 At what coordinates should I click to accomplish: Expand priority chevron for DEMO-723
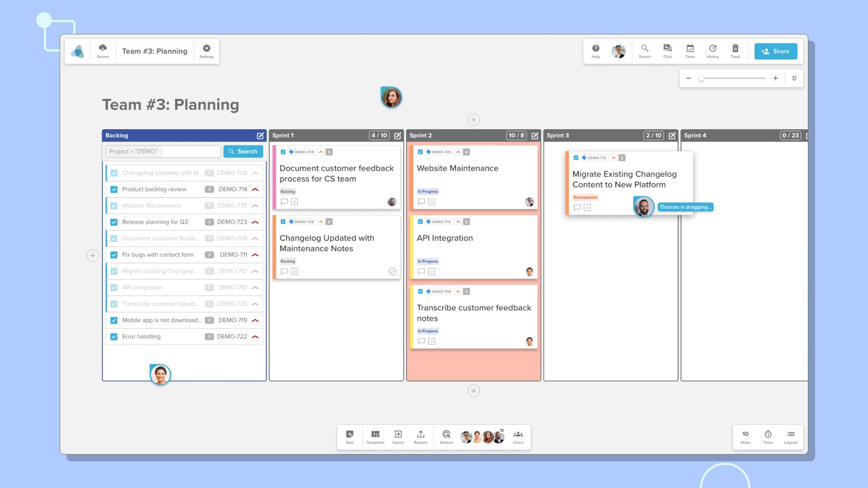tap(255, 222)
